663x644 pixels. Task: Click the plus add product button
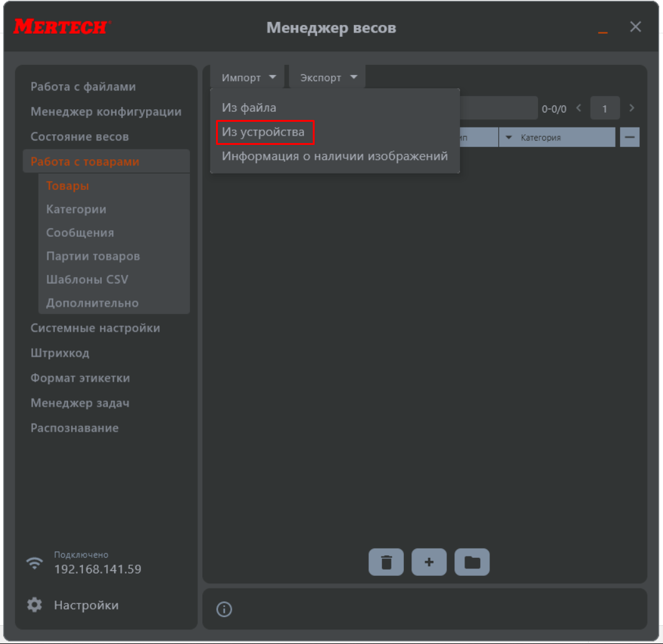coord(429,562)
